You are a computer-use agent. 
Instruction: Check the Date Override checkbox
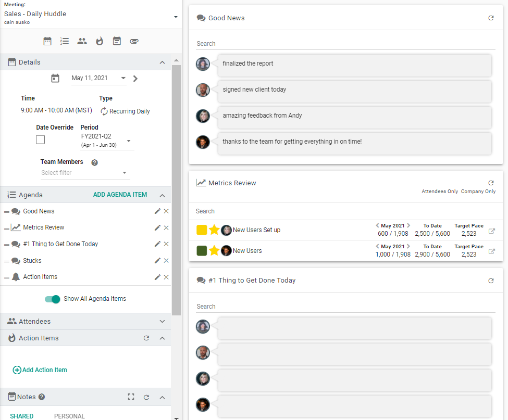click(40, 139)
